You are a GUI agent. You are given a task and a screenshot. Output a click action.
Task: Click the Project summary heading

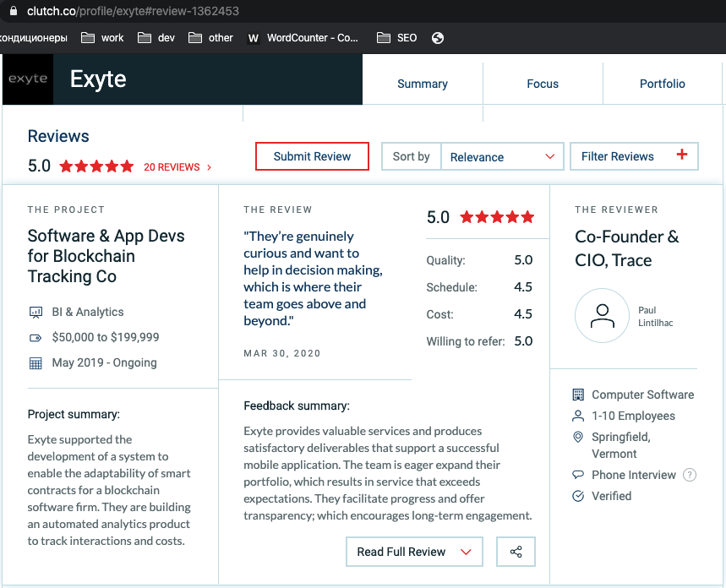coord(74,414)
